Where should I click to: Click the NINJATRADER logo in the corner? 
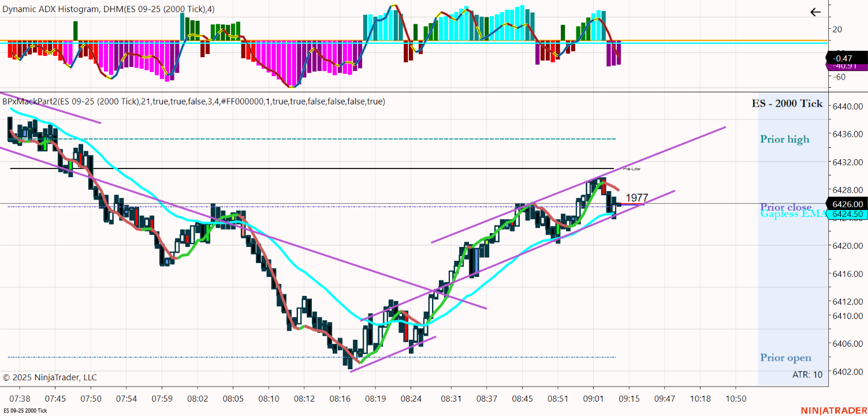833,410
